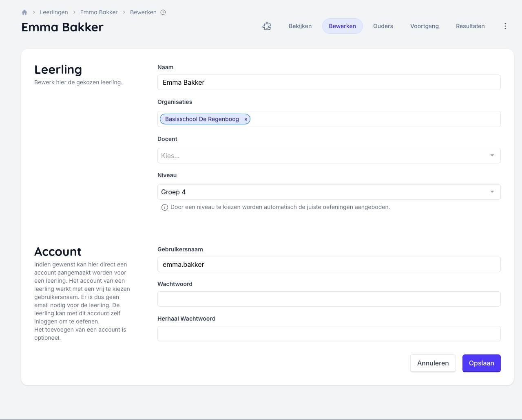Click into the Herhaal Wachtwoord field
The width and height of the screenshot is (522, 420).
point(329,334)
